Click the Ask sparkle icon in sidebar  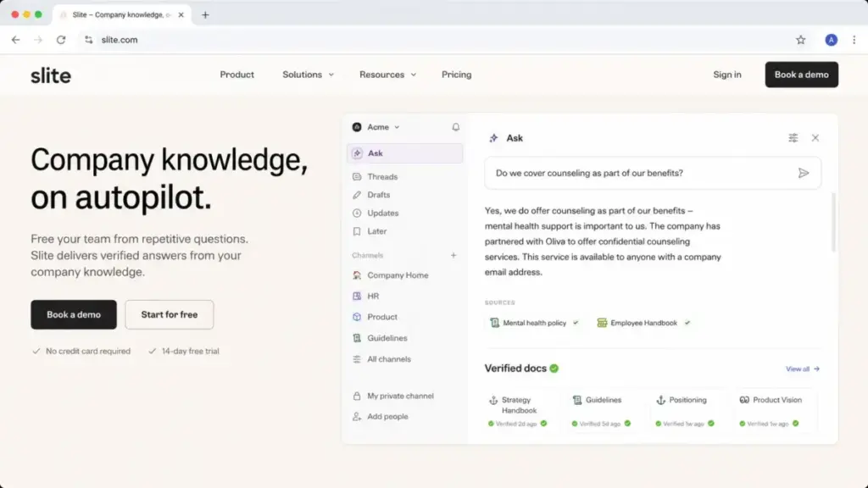tap(357, 153)
